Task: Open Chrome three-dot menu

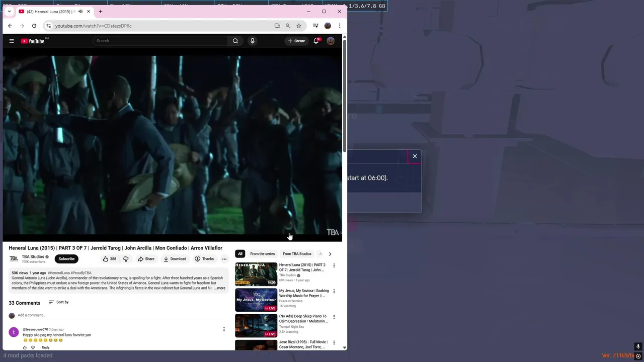Action: point(340,26)
